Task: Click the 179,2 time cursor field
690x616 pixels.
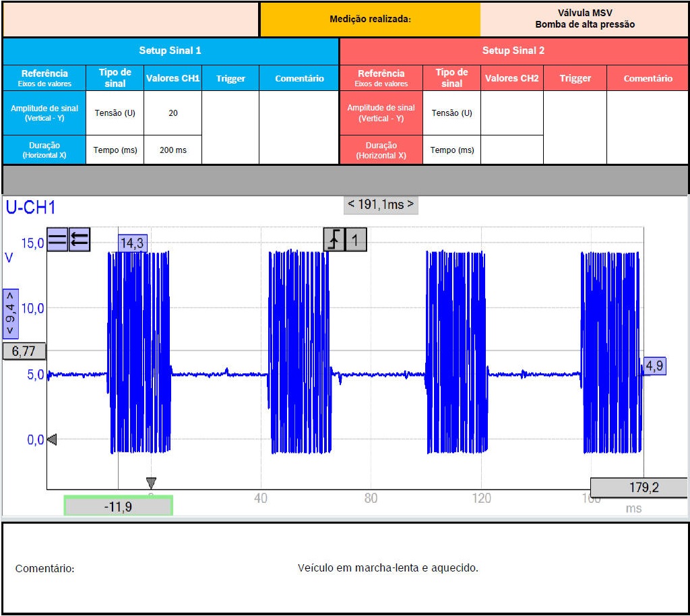Action: click(x=629, y=487)
